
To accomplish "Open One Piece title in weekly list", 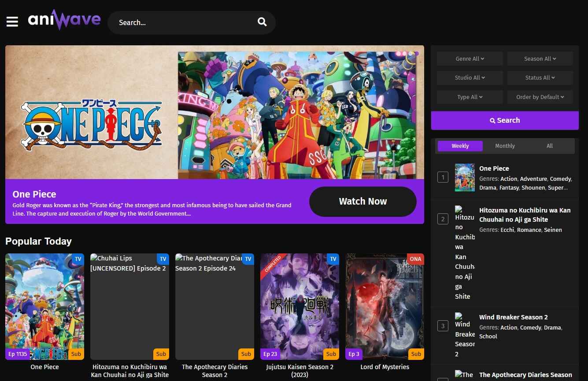I will tap(494, 169).
